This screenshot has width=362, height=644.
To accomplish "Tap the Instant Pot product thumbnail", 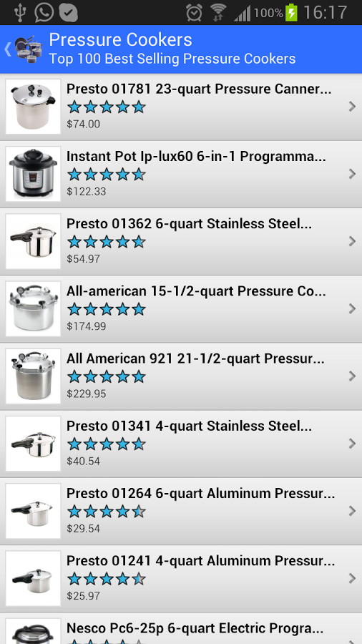I will (x=33, y=174).
